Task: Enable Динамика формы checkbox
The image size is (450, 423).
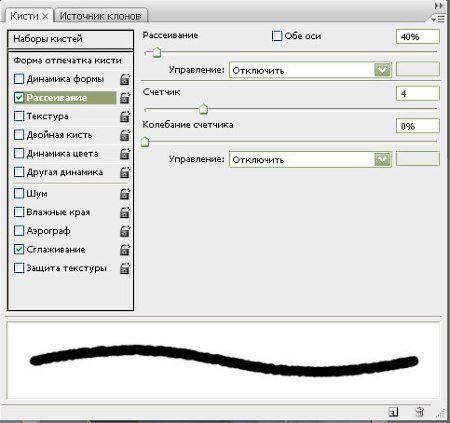Action: [19, 79]
